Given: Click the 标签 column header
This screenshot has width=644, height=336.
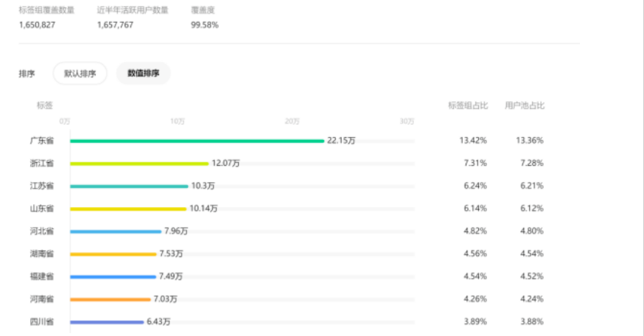Looking at the screenshot, I should point(45,105).
